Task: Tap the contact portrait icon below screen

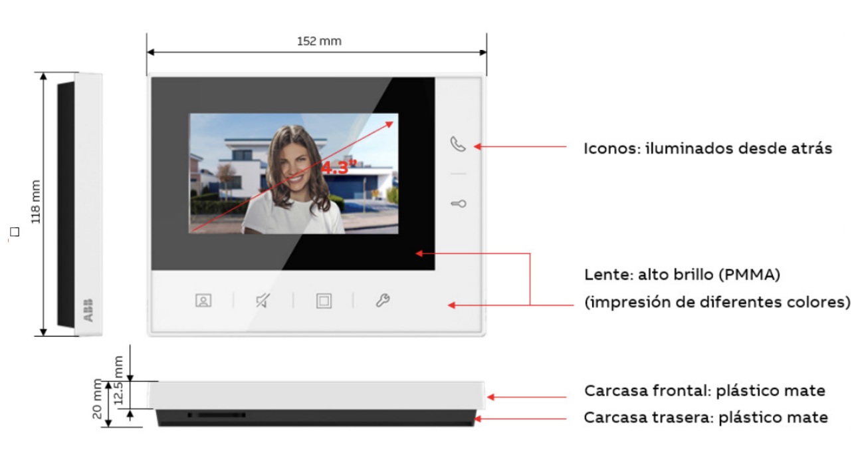Action: [203, 301]
